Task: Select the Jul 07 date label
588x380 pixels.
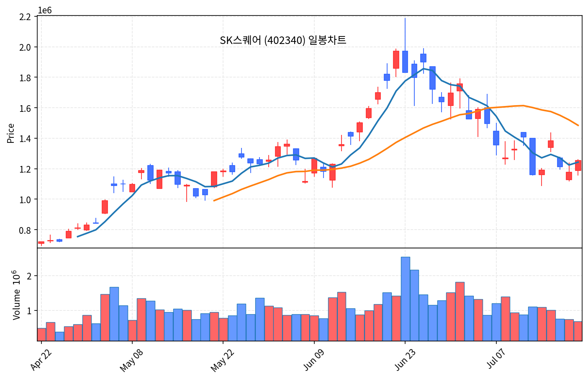Action: [496, 359]
